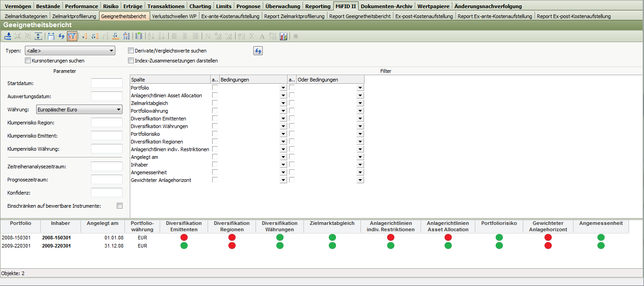Viewport: 644px width, 286px height.
Task: Click the fit row height toolbar icon
Action: coord(38,37)
